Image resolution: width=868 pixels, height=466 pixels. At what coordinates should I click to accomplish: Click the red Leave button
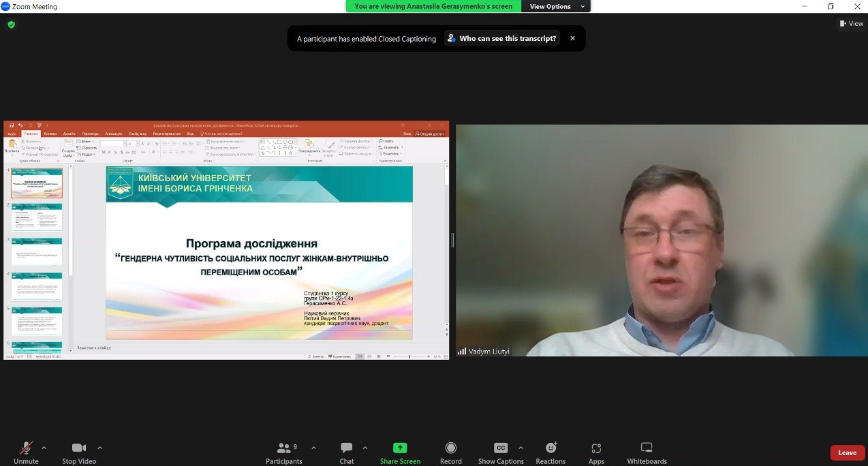[847, 452]
